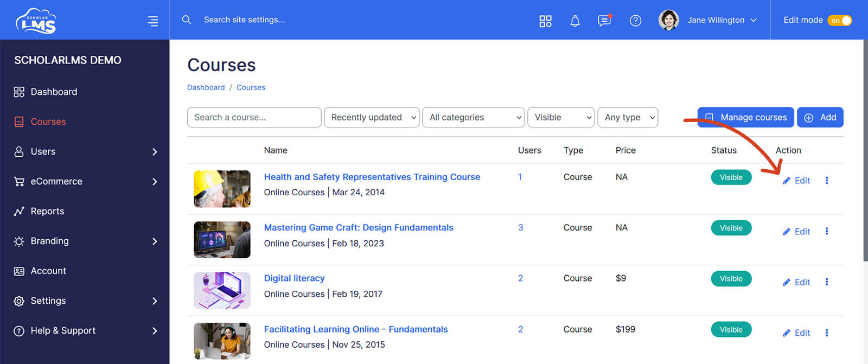Turn off the Edit mode switch
This screenshot has width=868, height=364.
point(840,21)
